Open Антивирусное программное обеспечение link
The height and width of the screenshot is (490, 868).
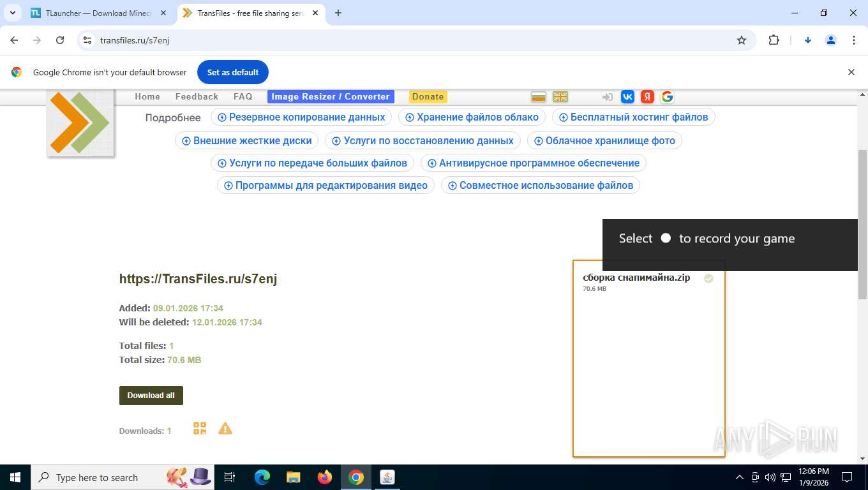tap(534, 163)
